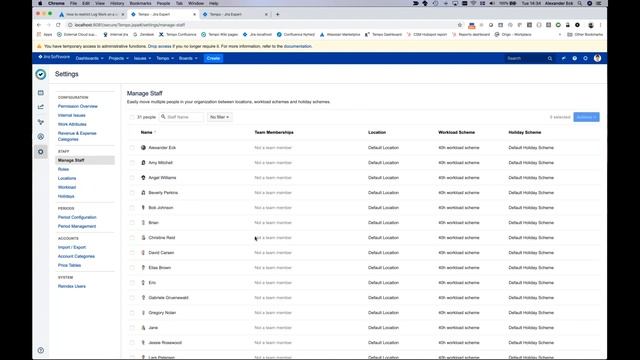This screenshot has width=640, height=360.
Task: Click the Create button
Action: click(213, 58)
